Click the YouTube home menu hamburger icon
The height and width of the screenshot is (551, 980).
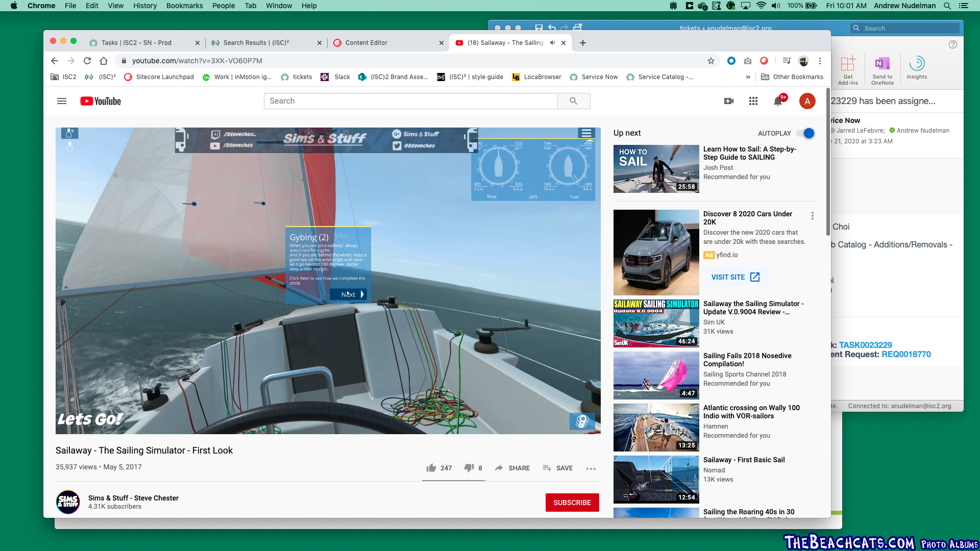[62, 101]
